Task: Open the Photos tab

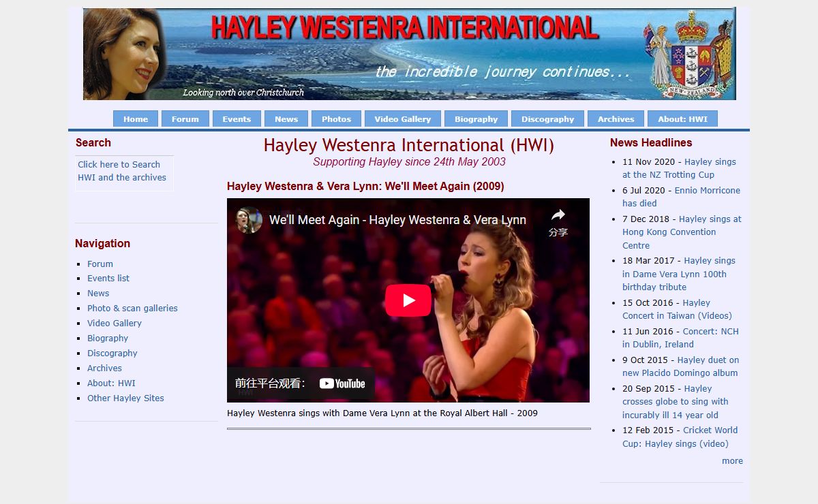Action: [x=337, y=119]
